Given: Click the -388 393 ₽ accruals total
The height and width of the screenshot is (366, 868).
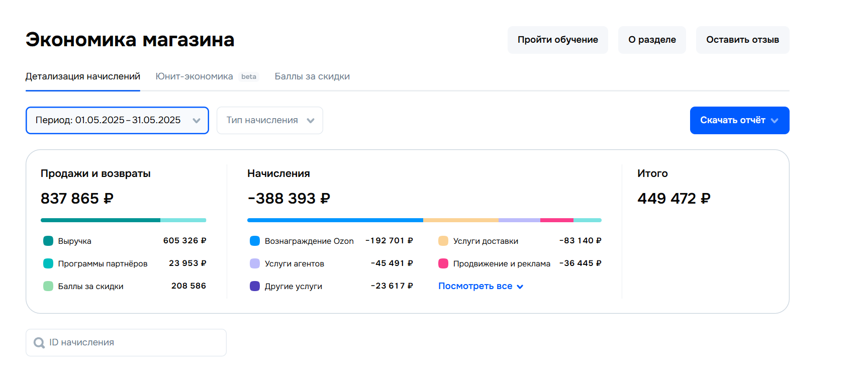Looking at the screenshot, I should coord(288,199).
